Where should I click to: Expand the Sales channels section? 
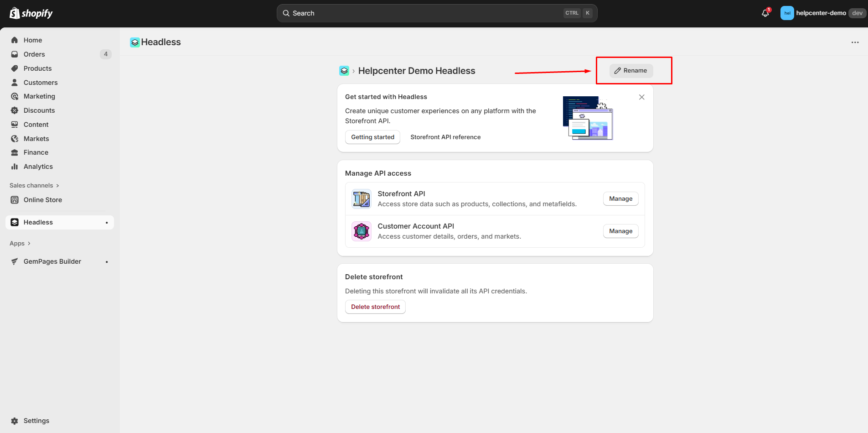pyautogui.click(x=34, y=185)
